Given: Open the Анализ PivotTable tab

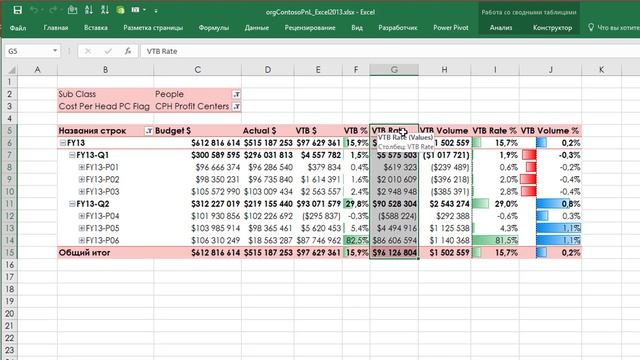Looking at the screenshot, I should click(501, 28).
